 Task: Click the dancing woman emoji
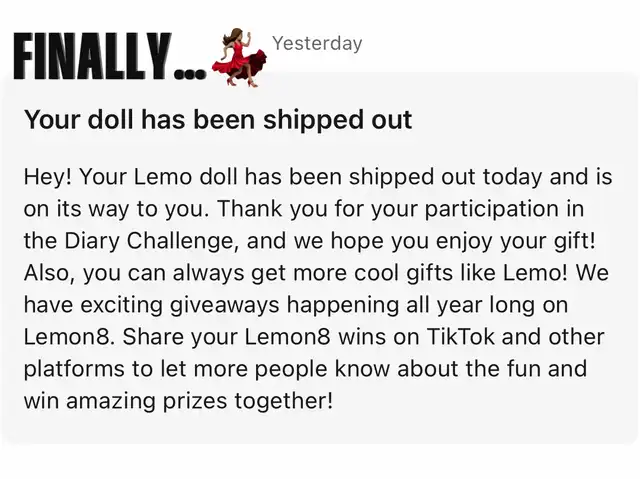239,58
